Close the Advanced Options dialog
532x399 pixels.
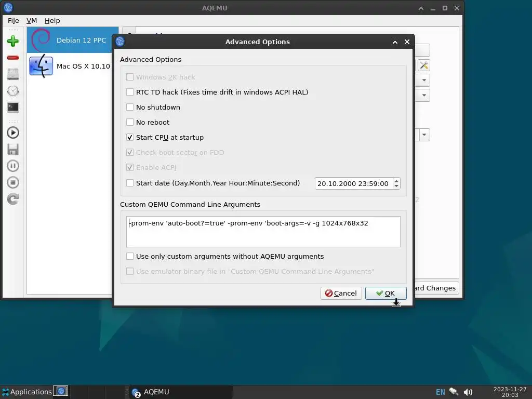[x=407, y=42]
